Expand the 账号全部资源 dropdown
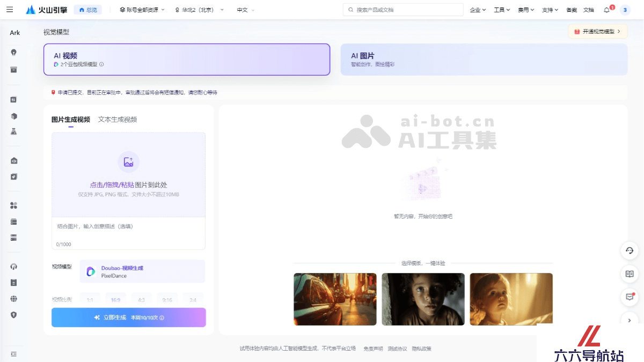This screenshot has width=644, height=362. pyautogui.click(x=142, y=10)
